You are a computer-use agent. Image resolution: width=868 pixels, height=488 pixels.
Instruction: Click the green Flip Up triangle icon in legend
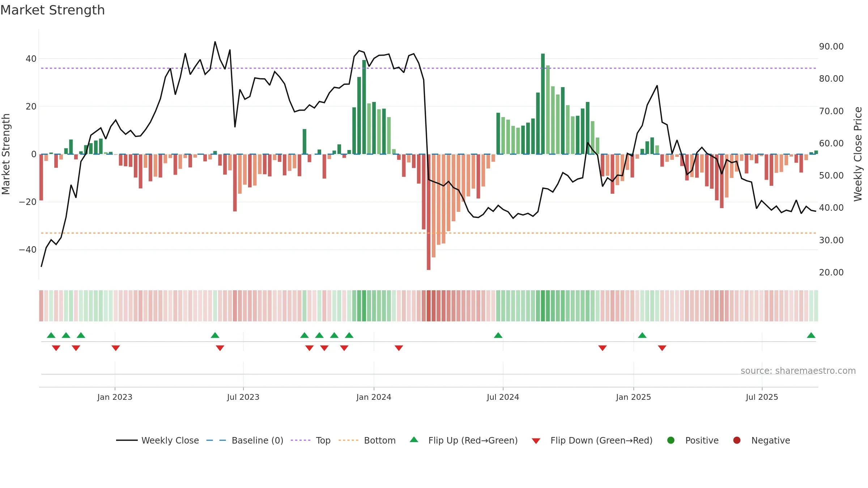pos(414,440)
